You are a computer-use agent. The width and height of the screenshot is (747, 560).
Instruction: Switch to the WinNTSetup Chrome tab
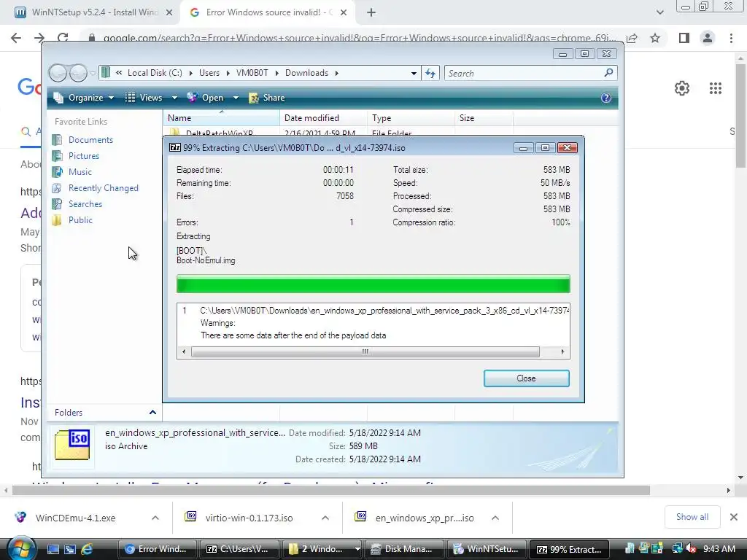point(88,12)
